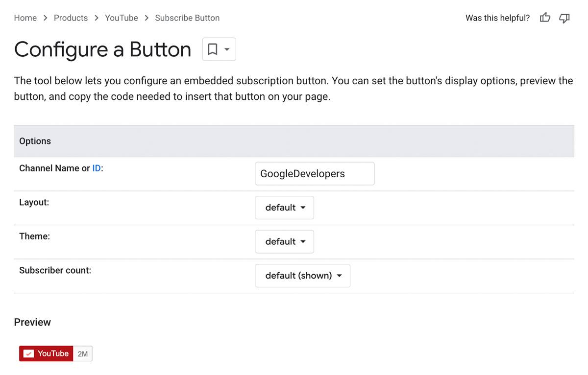Open the Theme dropdown
Screen dimensions: 588x375
(284, 241)
